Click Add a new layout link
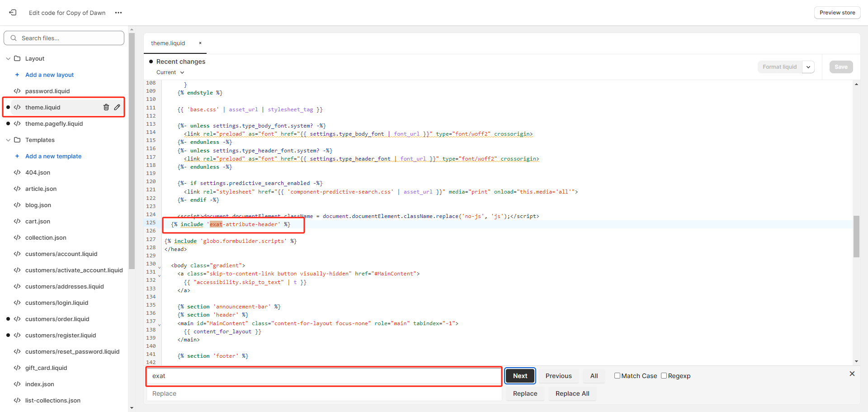 pyautogui.click(x=49, y=75)
